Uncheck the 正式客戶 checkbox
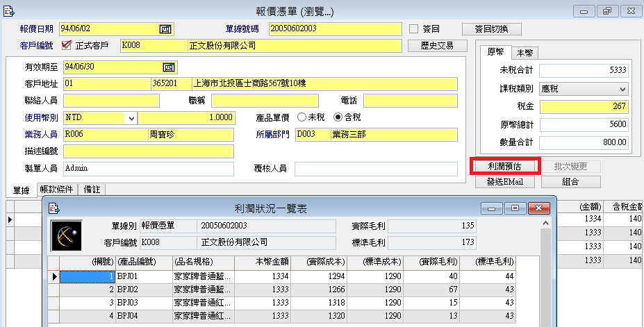This screenshot has height=327, width=644. point(67,46)
